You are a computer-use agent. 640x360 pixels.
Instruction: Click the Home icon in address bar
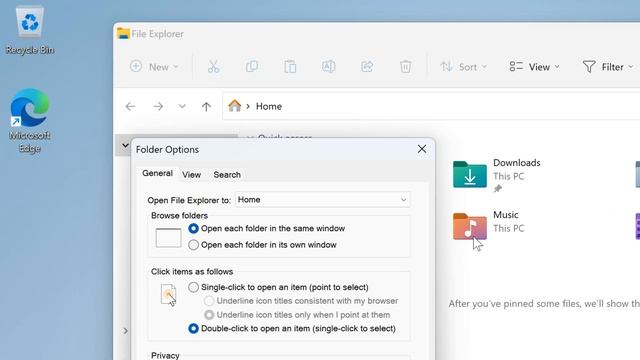[x=234, y=106]
